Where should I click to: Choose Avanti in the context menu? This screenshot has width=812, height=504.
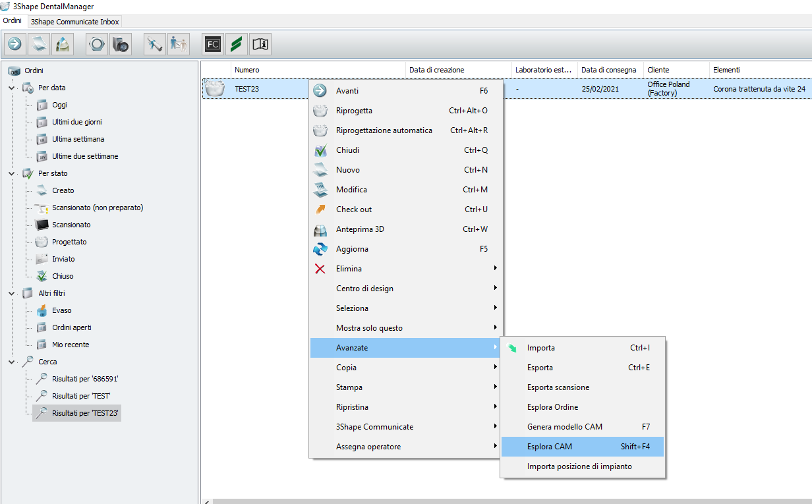click(x=406, y=91)
